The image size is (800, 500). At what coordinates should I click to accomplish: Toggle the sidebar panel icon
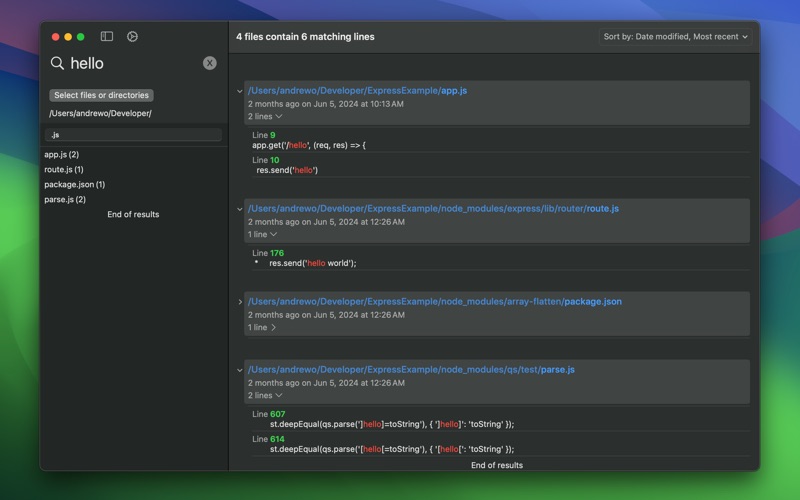pyautogui.click(x=107, y=36)
